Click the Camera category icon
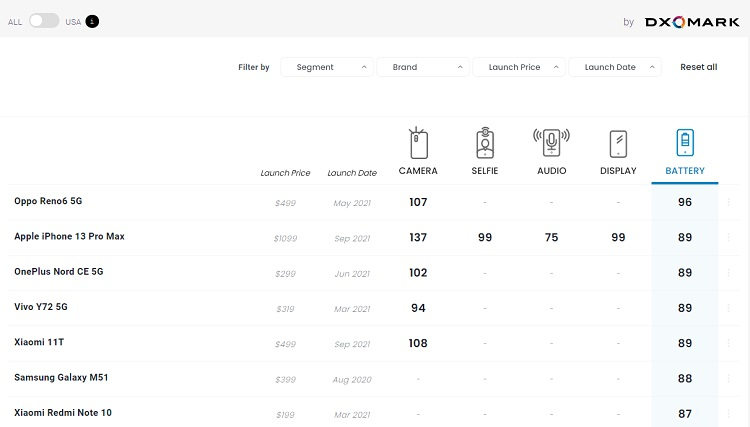This screenshot has height=427, width=750. 418,144
